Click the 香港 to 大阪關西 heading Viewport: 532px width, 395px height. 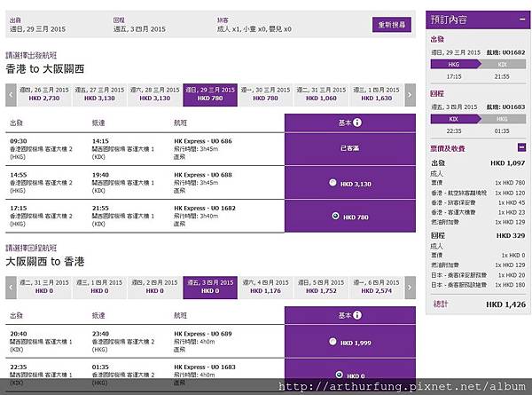pyautogui.click(x=45, y=68)
